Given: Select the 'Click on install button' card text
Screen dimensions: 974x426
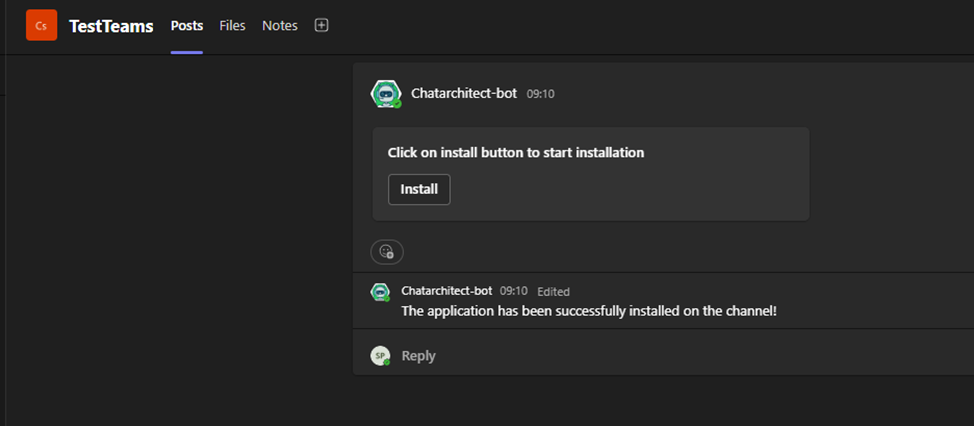Looking at the screenshot, I should pyautogui.click(x=516, y=152).
